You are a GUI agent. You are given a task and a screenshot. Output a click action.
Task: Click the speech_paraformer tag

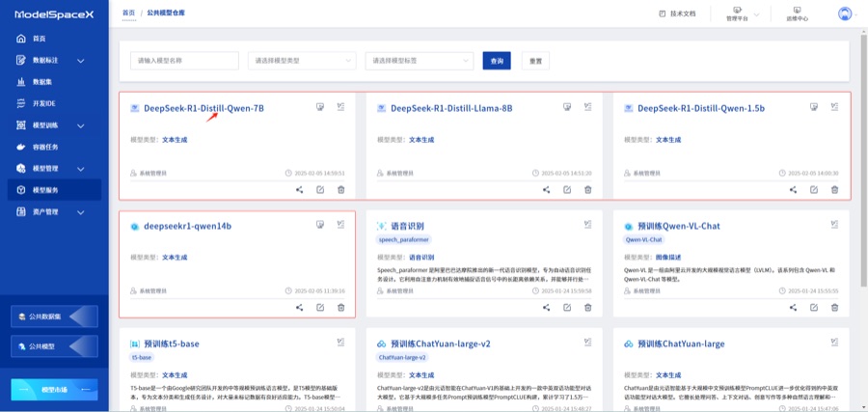pos(403,240)
